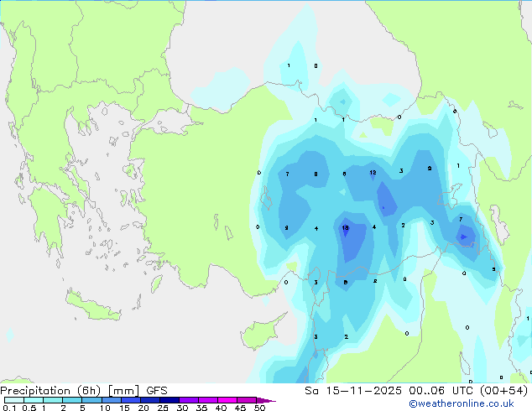This screenshot has height=411, width=532.
Task: Click the 'Sa 15-11-2025 00..06 UTC (00+54)' text
Action: click(416, 391)
